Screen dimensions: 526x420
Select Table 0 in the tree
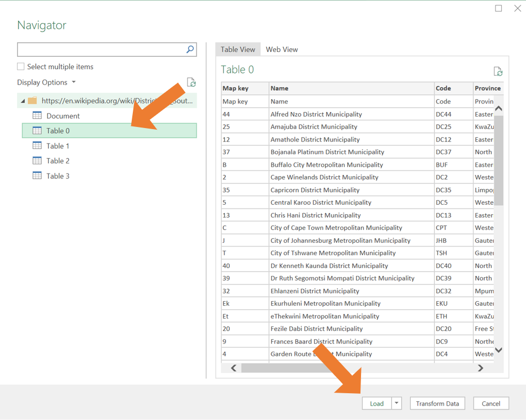pos(109,131)
